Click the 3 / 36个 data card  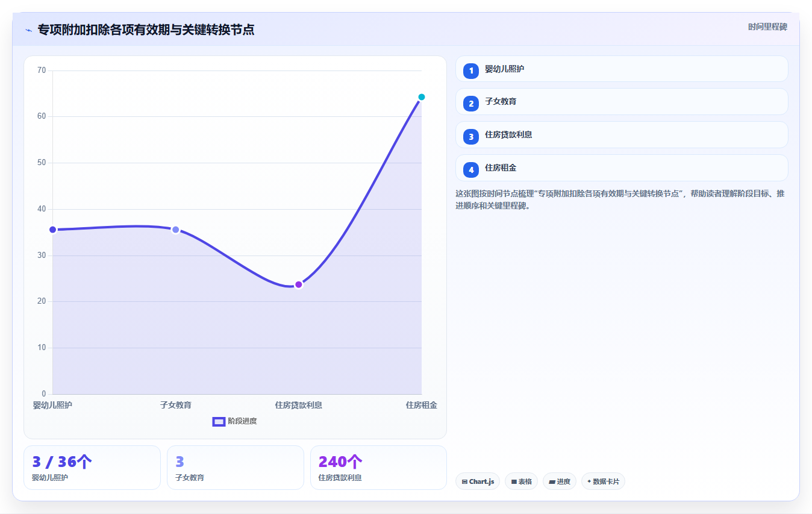tap(92, 468)
